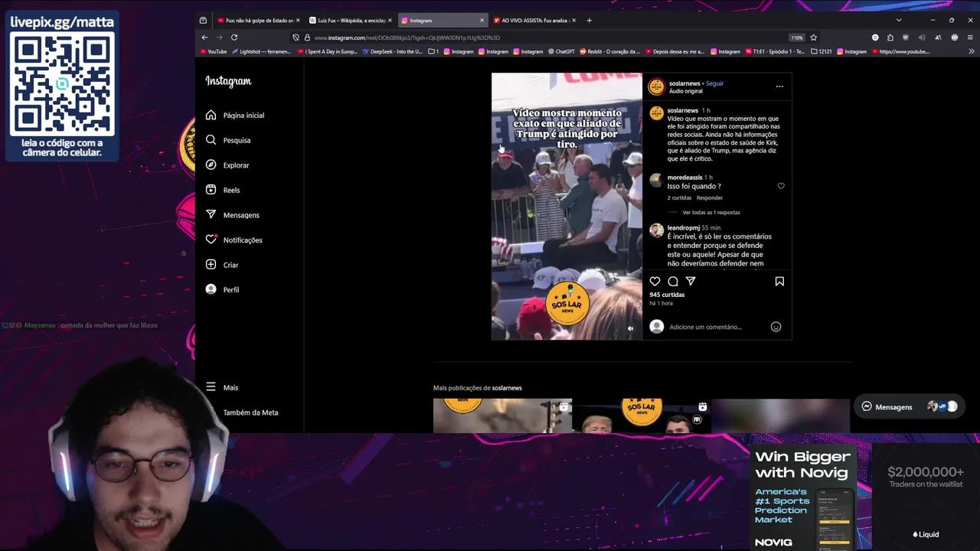This screenshot has height=551, width=980.
Task: Open the 12121 bookmarks folder
Action: click(821, 52)
